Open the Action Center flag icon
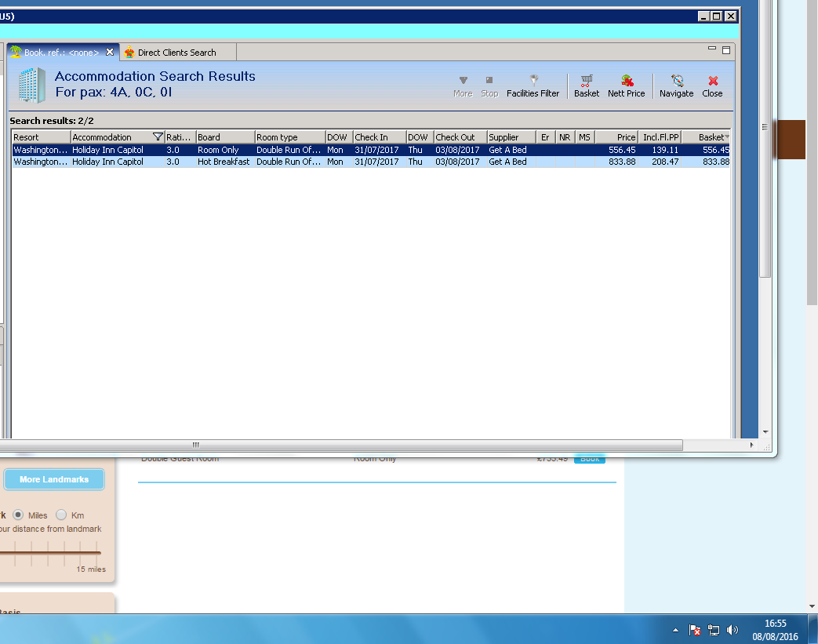The image size is (818, 644). click(x=694, y=630)
